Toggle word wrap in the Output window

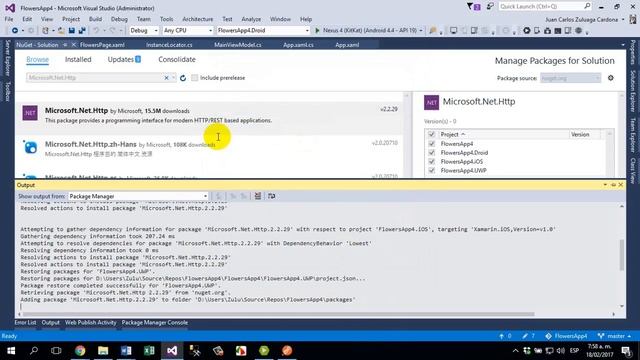tap(271, 196)
